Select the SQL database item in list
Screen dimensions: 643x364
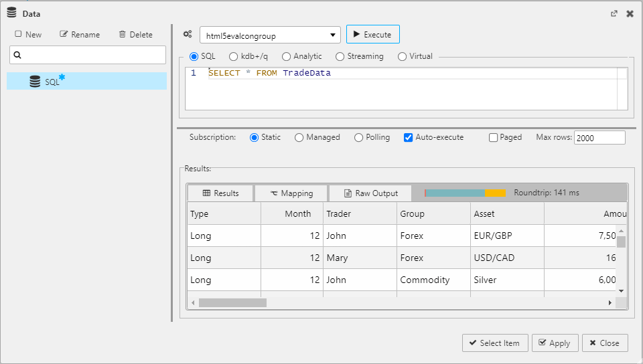coord(52,82)
